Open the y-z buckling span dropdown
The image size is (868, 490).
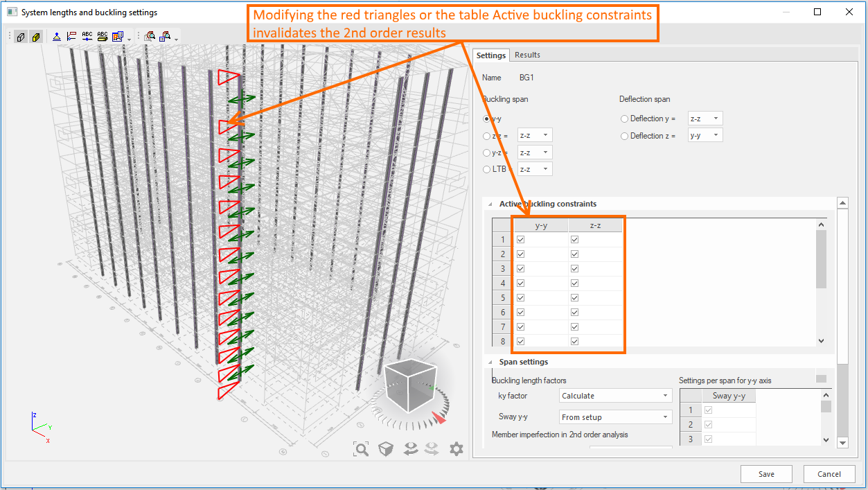[x=535, y=152]
